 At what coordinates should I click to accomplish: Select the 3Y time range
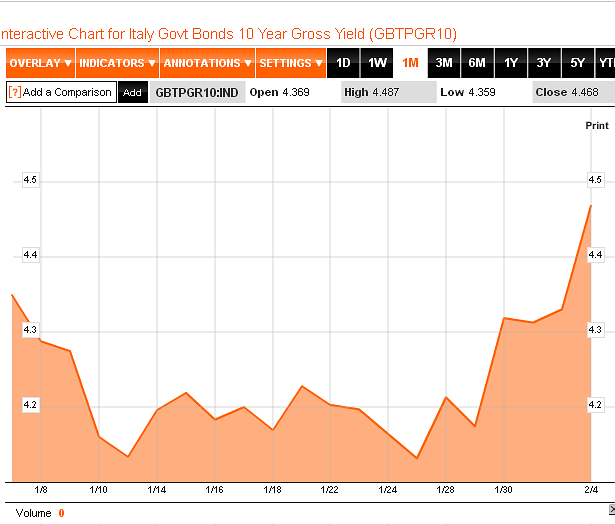pyautogui.click(x=544, y=63)
